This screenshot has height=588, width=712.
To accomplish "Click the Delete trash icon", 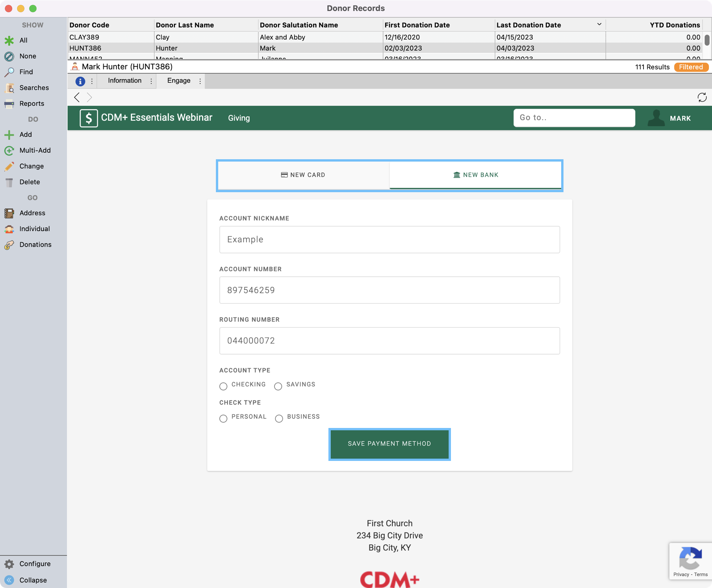I will tap(9, 182).
